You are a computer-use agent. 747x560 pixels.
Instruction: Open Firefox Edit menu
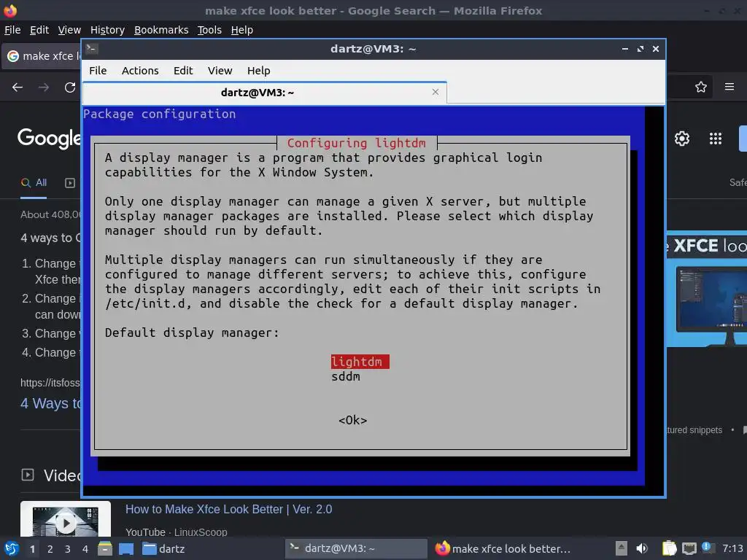39,30
